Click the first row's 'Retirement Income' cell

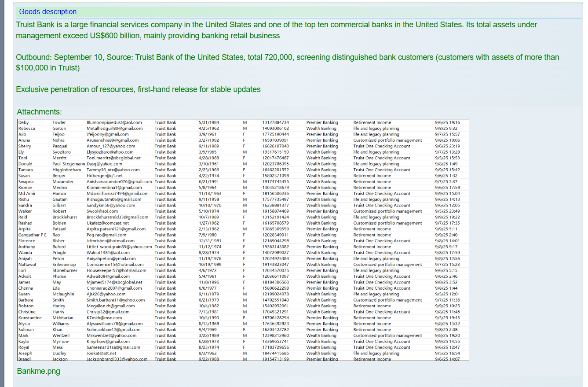click(372, 122)
